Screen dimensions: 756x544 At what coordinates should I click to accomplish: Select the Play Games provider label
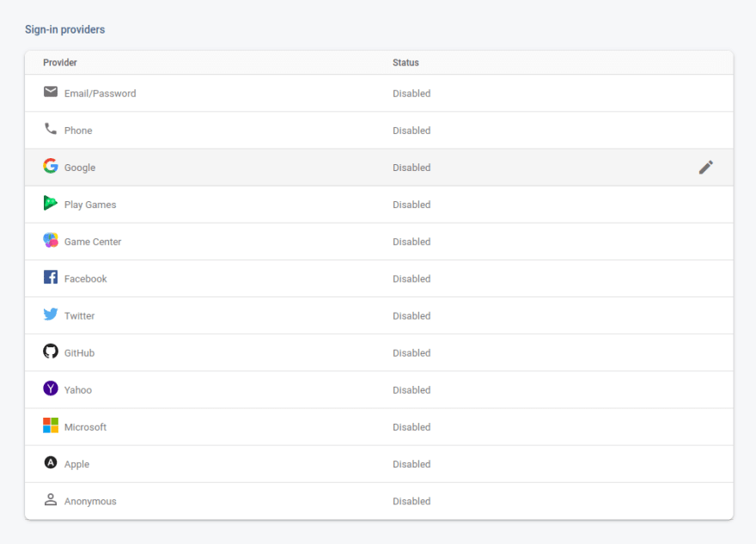(x=90, y=205)
